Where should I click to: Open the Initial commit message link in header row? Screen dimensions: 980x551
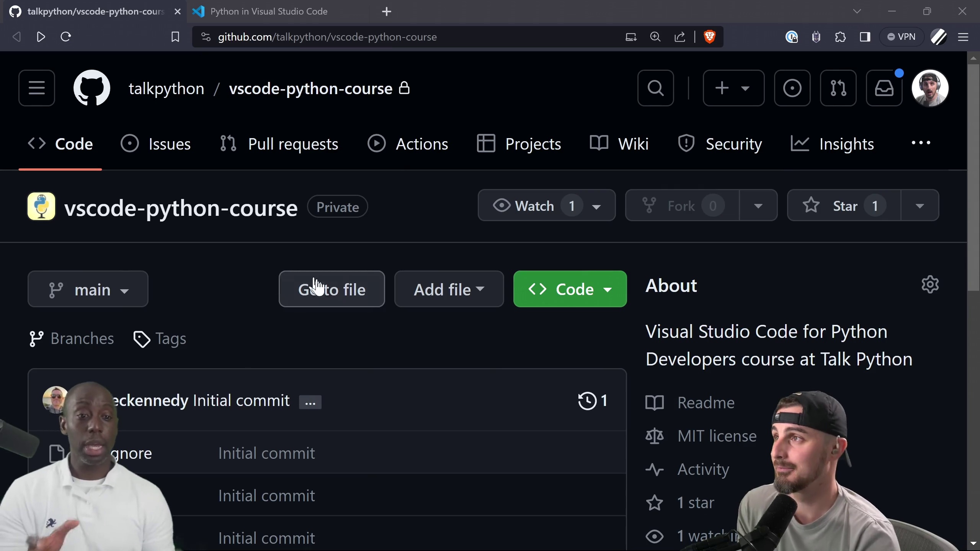point(241,401)
